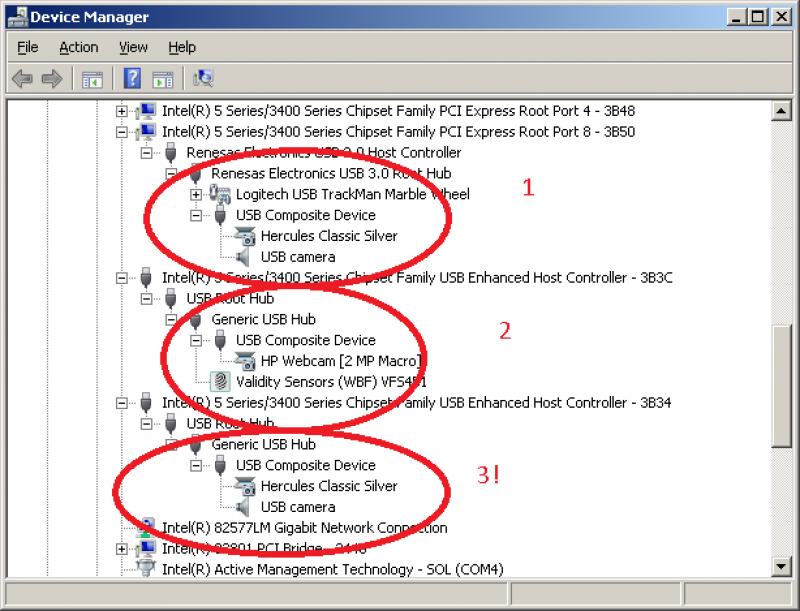Click icon of Active Management Technology SOL (COM4)

[146, 568]
